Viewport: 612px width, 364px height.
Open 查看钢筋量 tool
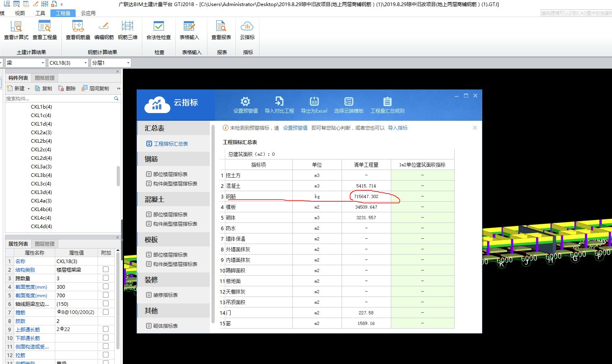point(78,31)
